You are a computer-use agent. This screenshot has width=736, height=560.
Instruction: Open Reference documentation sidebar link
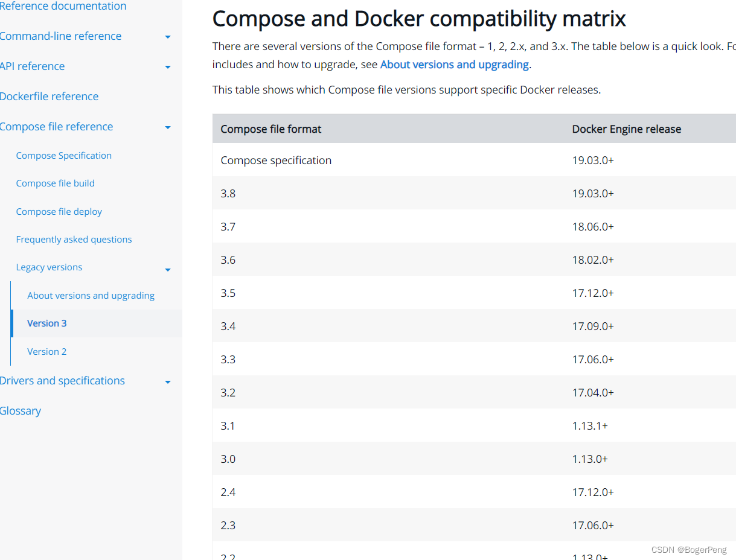tap(63, 6)
